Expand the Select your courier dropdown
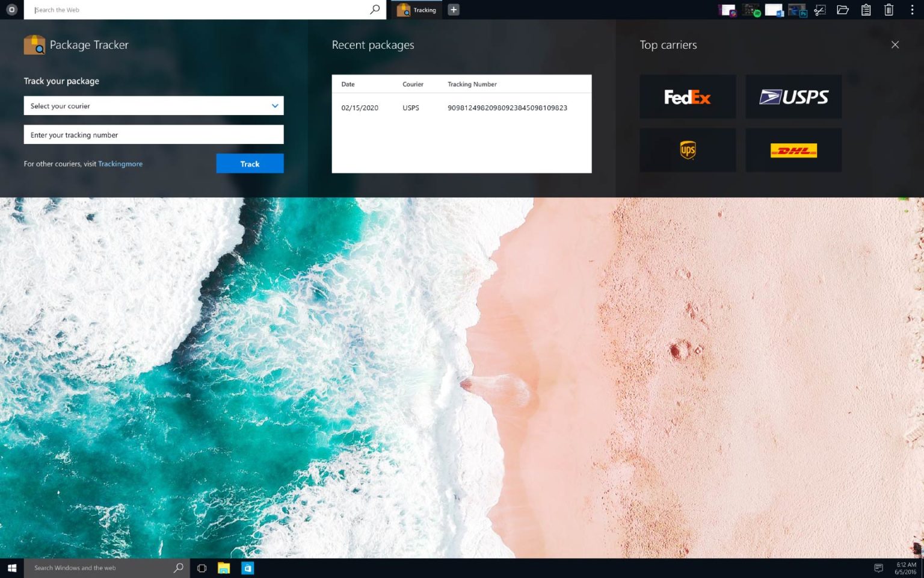Screen dimensions: 924x578 (x=153, y=106)
